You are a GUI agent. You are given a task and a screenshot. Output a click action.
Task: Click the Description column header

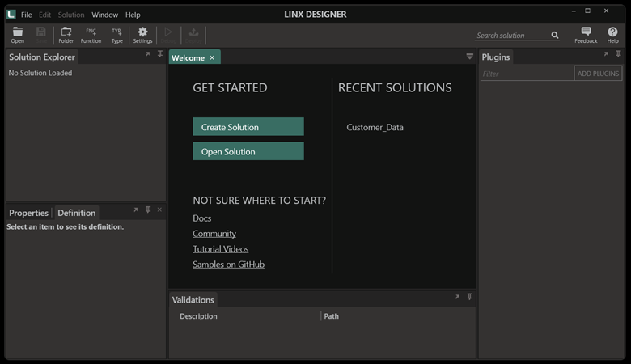tap(198, 316)
